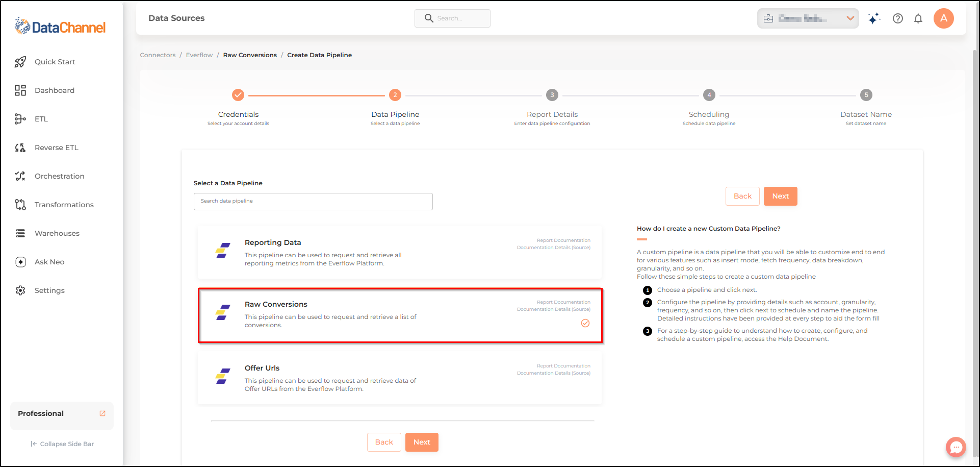The width and height of the screenshot is (980, 467).
Task: Click the Professional plan label
Action: (x=41, y=413)
